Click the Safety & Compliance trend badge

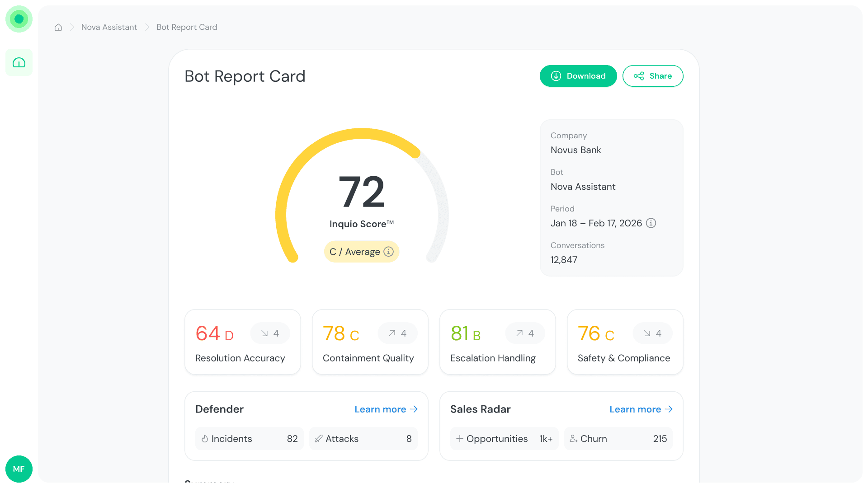point(652,333)
